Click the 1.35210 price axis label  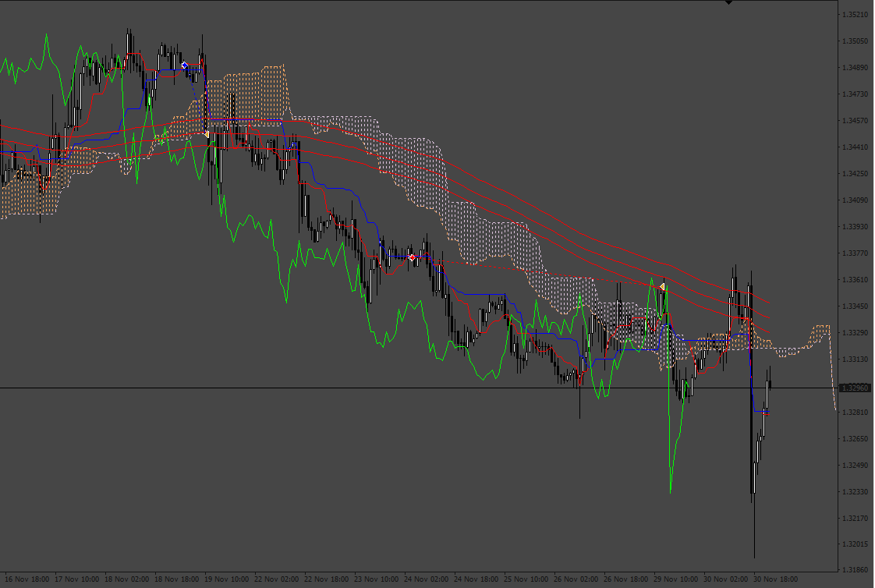tap(855, 15)
